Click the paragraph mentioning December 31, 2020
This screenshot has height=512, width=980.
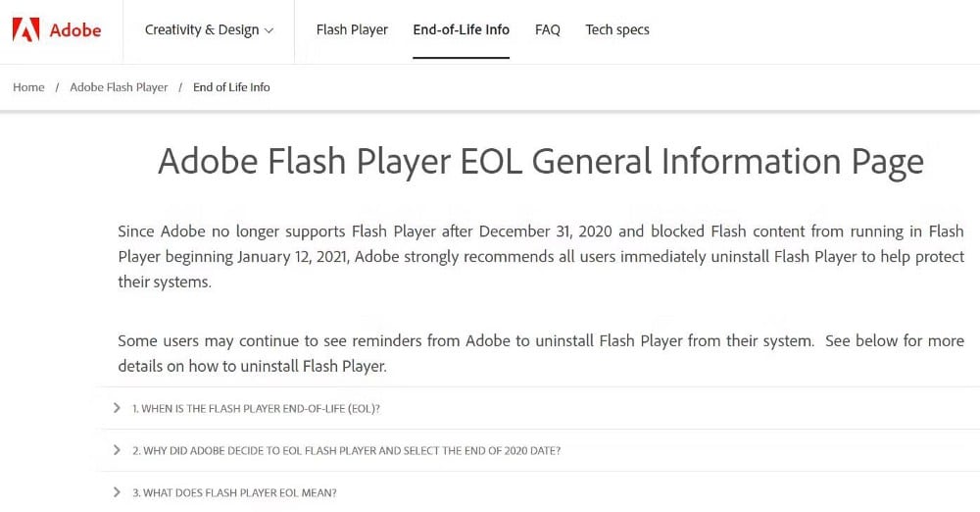540,256
